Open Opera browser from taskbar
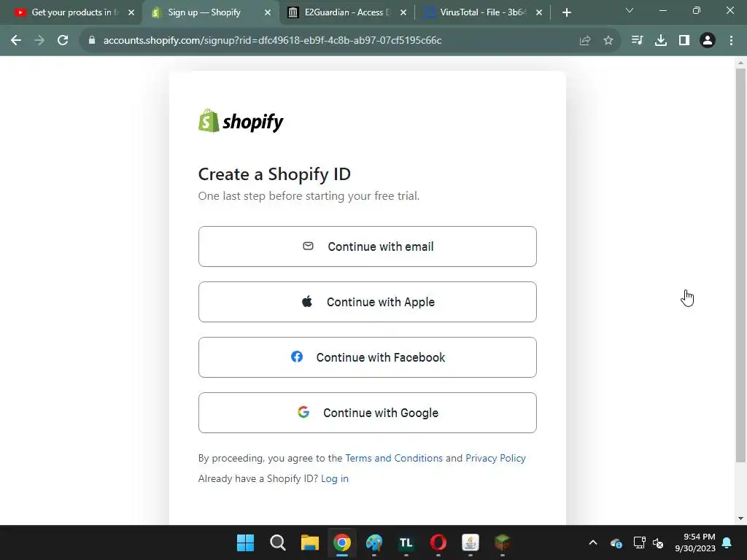The image size is (747, 560). click(x=438, y=542)
